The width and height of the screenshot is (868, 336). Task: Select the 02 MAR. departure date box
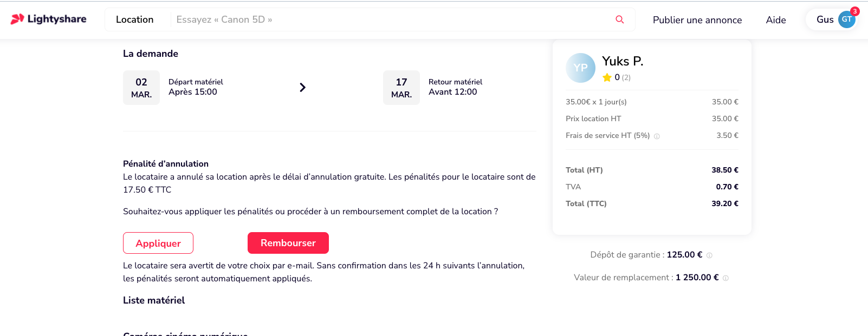[x=141, y=88]
